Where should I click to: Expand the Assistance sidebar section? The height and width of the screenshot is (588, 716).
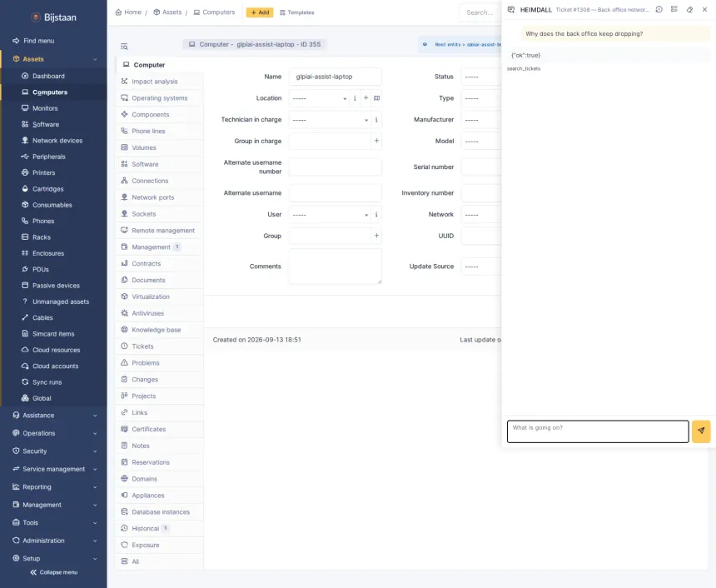(54, 416)
